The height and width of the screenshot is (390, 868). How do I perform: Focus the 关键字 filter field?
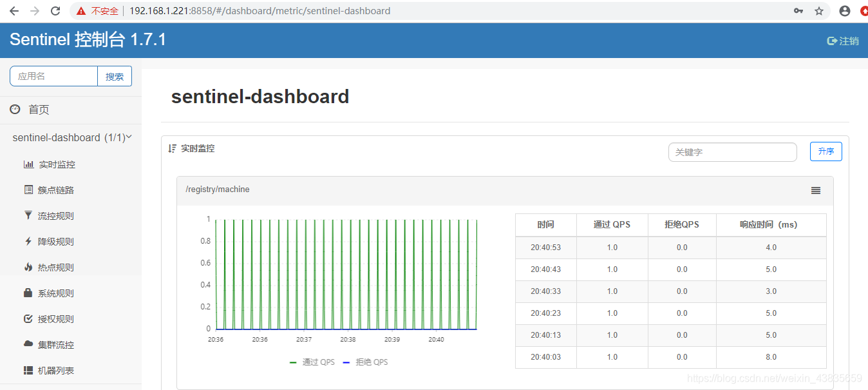[x=733, y=152]
